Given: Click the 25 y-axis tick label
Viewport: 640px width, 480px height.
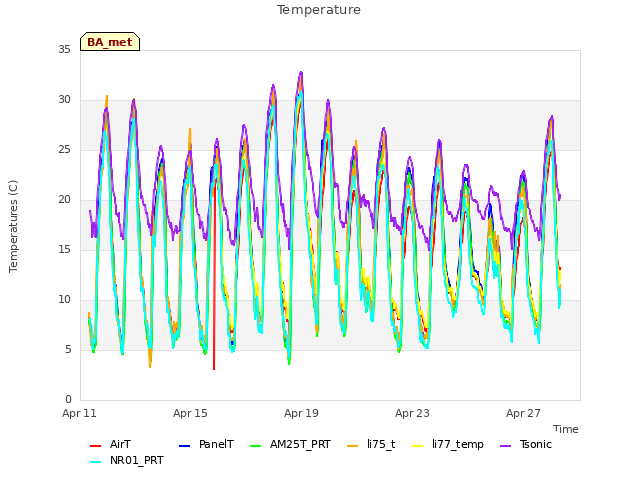Looking at the screenshot, I should click(x=64, y=149).
